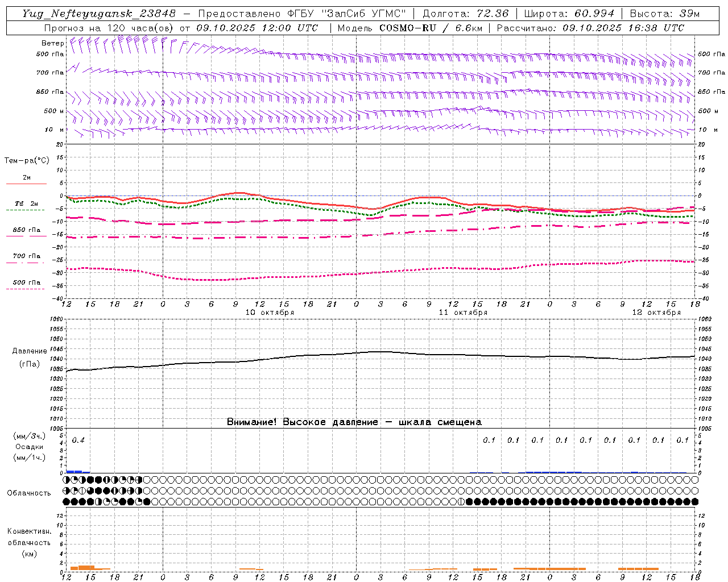
Task: Click the 0.4 precipitation value
Action: click(x=78, y=440)
